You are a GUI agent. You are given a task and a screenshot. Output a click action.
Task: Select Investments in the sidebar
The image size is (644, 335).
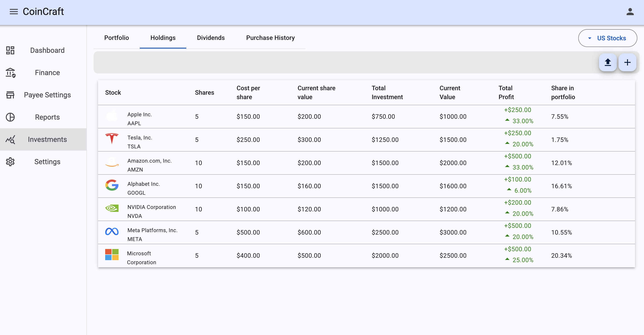43,139
